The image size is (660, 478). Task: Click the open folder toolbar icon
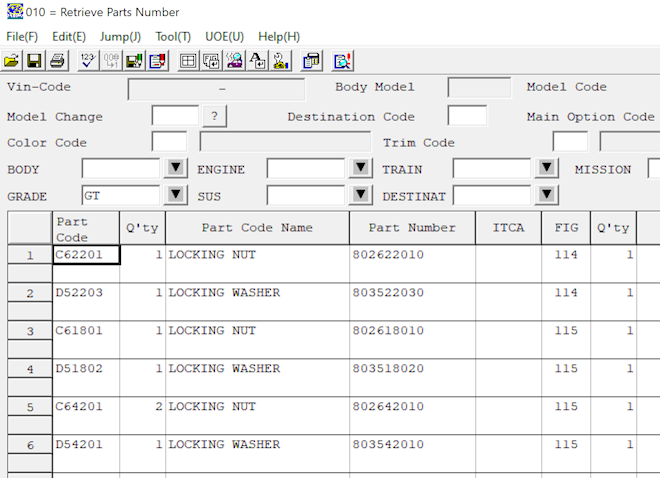[12, 60]
